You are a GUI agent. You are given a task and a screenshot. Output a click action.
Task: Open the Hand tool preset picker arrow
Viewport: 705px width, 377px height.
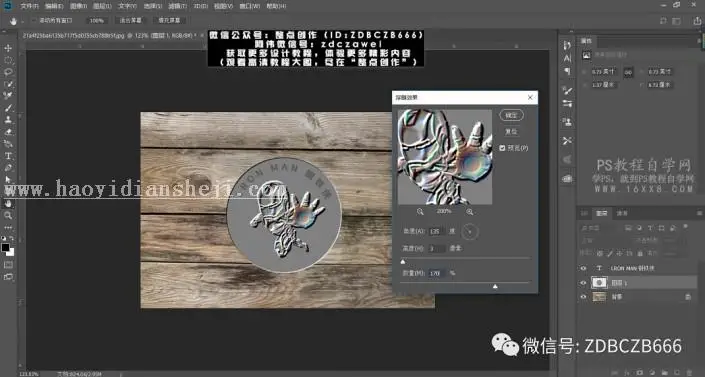point(22,21)
